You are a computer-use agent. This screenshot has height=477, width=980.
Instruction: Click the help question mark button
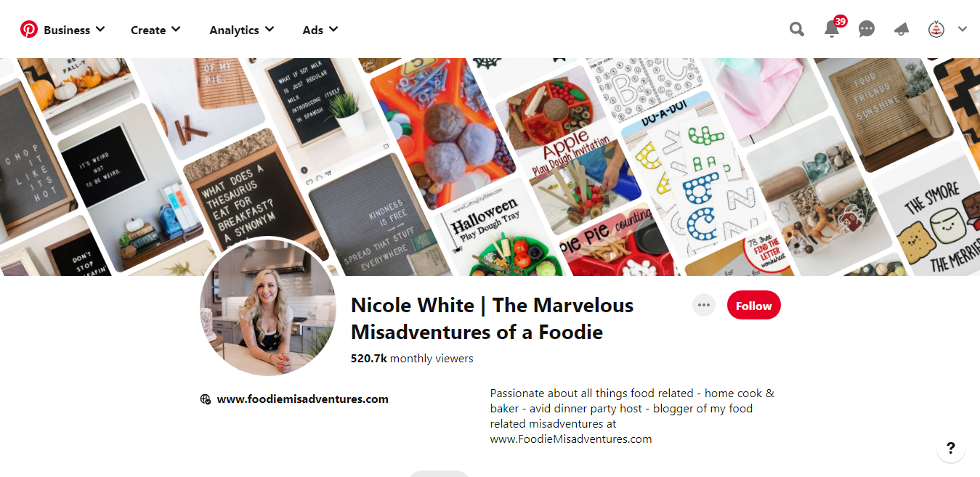click(951, 448)
